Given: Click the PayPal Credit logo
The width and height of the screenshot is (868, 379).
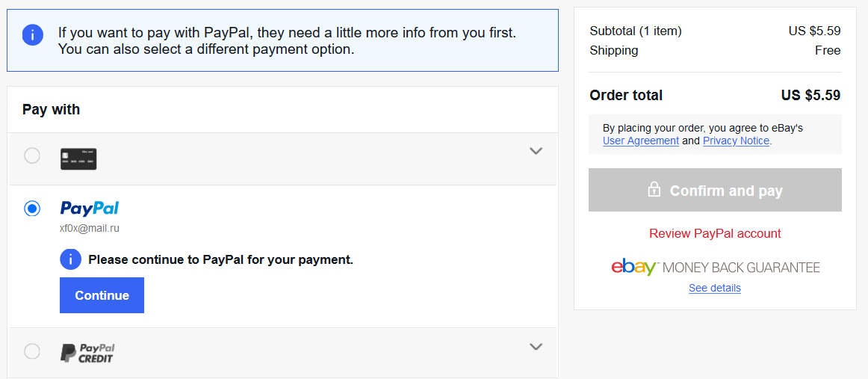Looking at the screenshot, I should (x=87, y=353).
